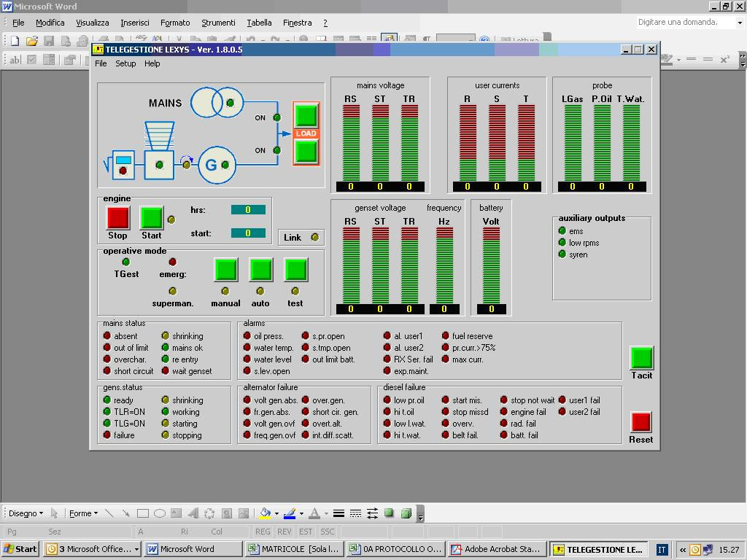This screenshot has height=560, width=747.
Task: Insert a text form field (ab| icon)
Action: click(15, 60)
